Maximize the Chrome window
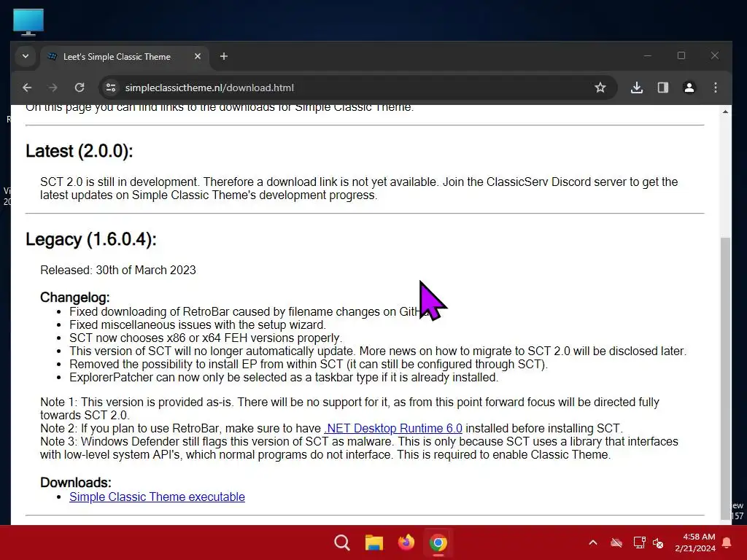The width and height of the screenshot is (747, 560). pos(681,55)
